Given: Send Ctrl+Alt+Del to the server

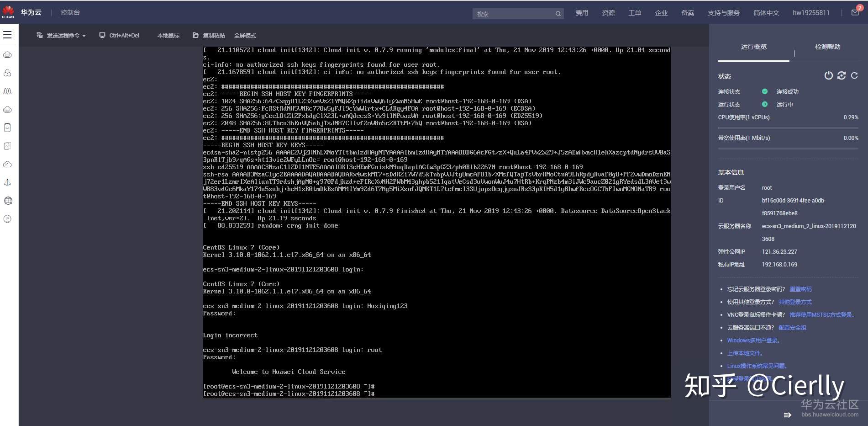Looking at the screenshot, I should tap(119, 35).
